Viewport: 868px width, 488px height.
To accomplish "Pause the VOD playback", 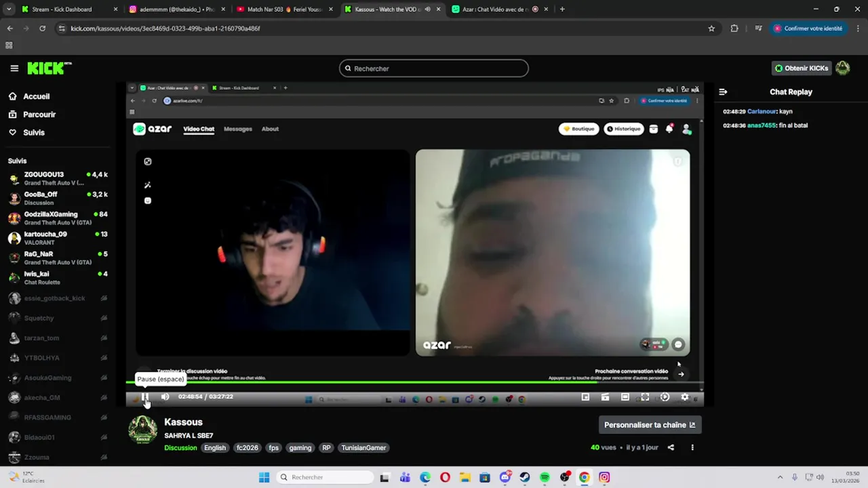I will [145, 396].
